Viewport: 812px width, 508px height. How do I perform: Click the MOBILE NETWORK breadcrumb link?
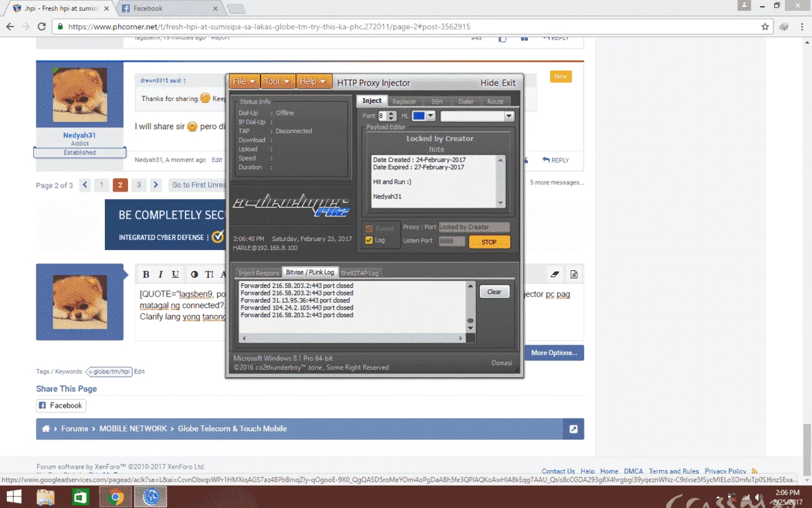pyautogui.click(x=133, y=429)
